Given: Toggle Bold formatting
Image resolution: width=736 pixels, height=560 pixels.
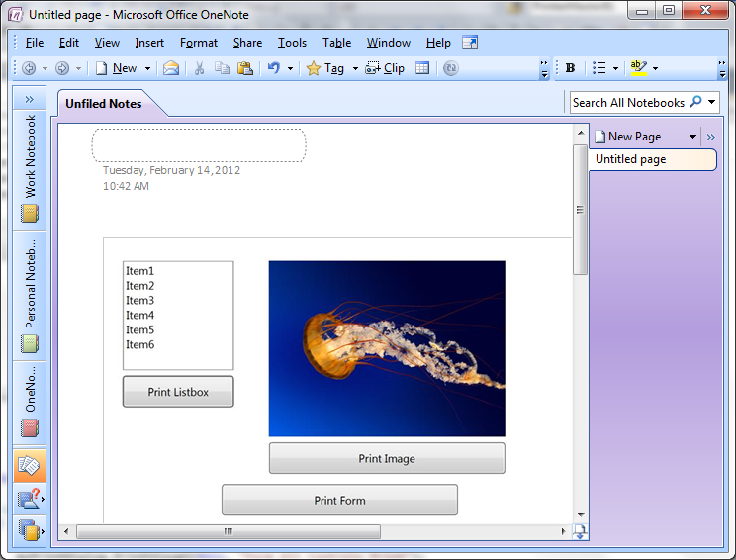Looking at the screenshot, I should 571,68.
